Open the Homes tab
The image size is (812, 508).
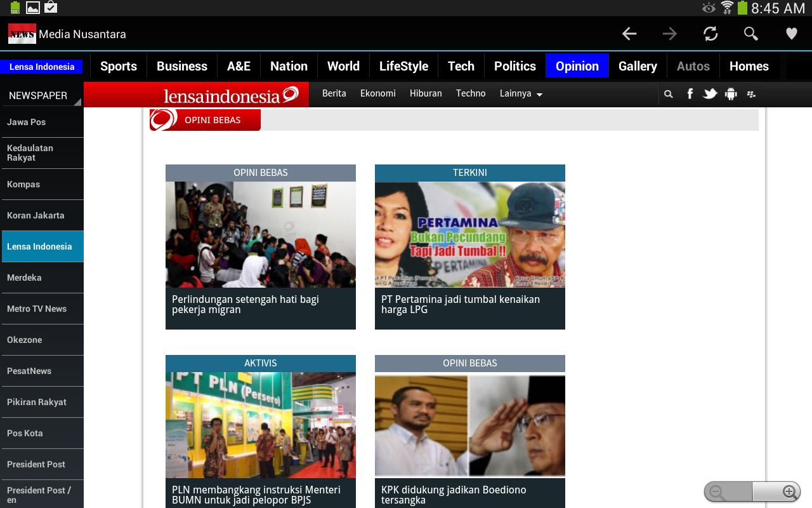point(749,66)
